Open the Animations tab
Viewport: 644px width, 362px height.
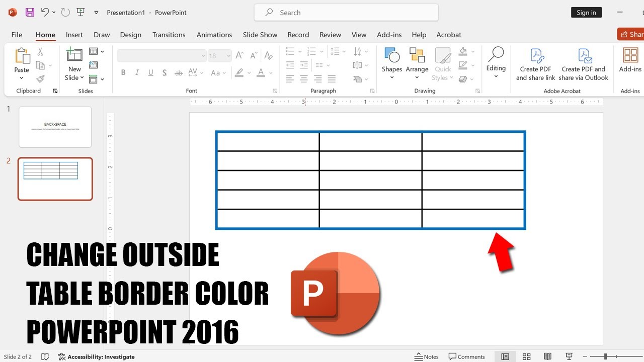click(214, 35)
